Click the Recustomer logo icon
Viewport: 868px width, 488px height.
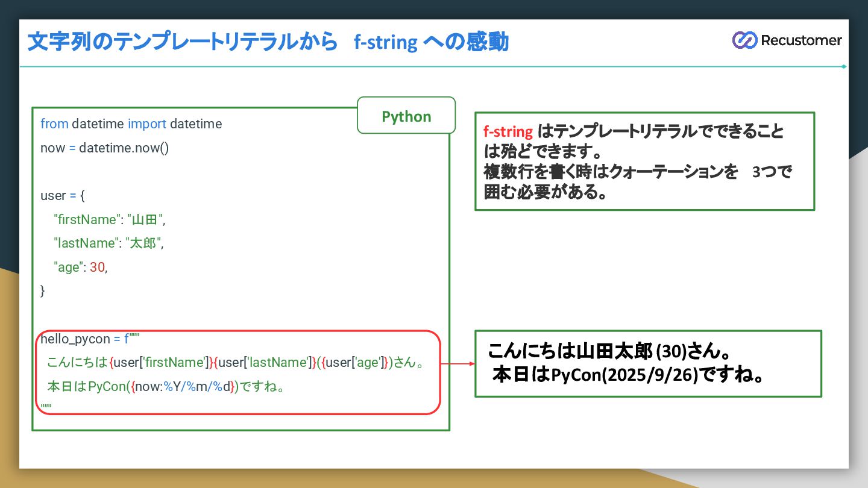[x=744, y=40]
